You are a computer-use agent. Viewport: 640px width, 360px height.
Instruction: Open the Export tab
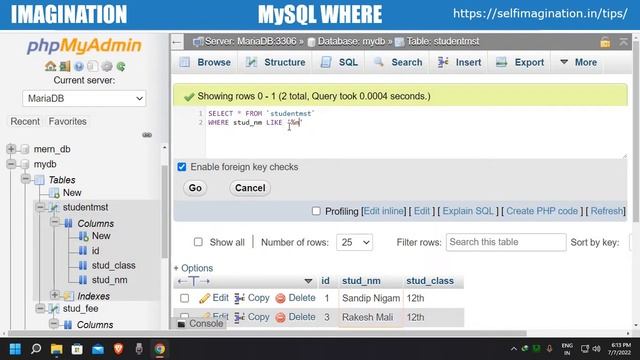(x=520, y=62)
